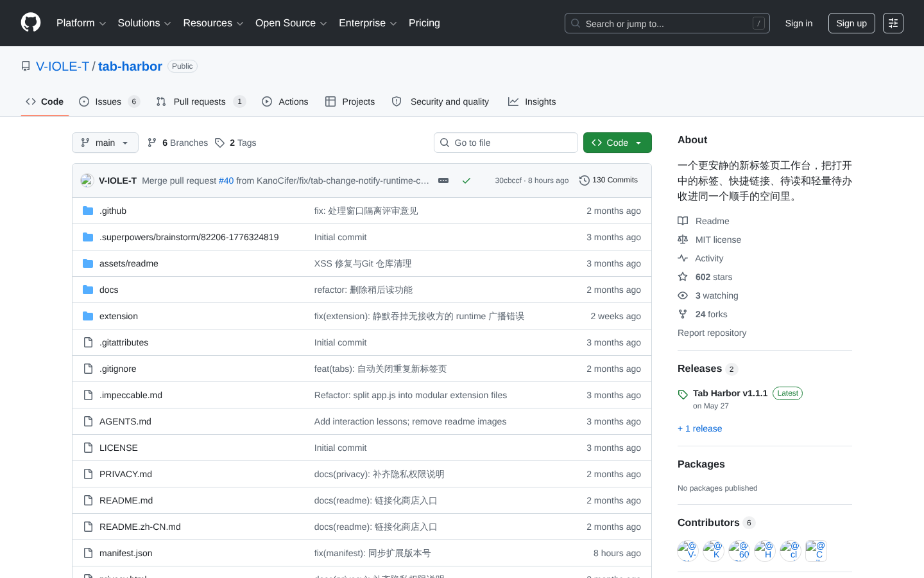The image size is (924, 578).
Task: Click the PRIVACY.md file icon
Action: [88, 474]
